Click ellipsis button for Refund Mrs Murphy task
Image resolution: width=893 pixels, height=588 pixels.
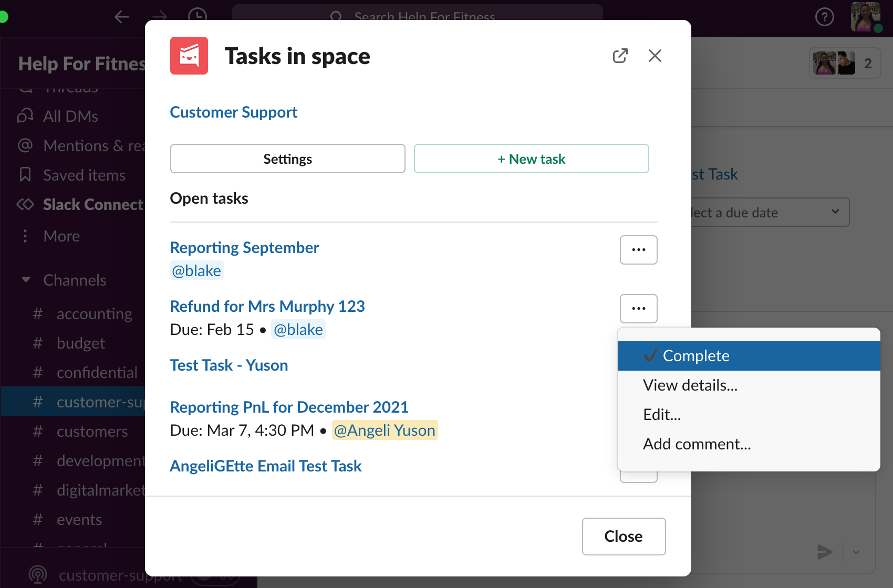click(639, 309)
